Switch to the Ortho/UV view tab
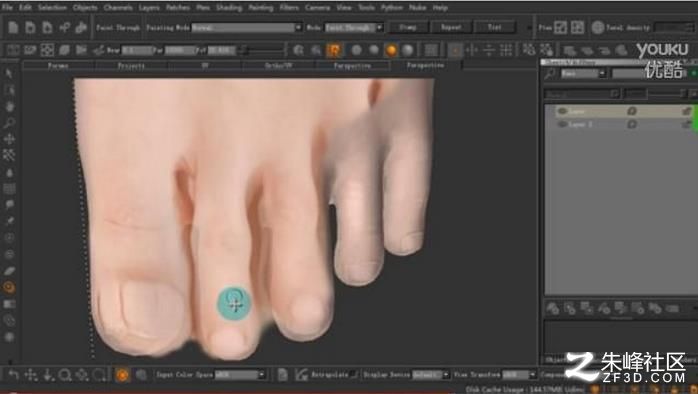Viewport: 698px width, 394px height. 279,66
